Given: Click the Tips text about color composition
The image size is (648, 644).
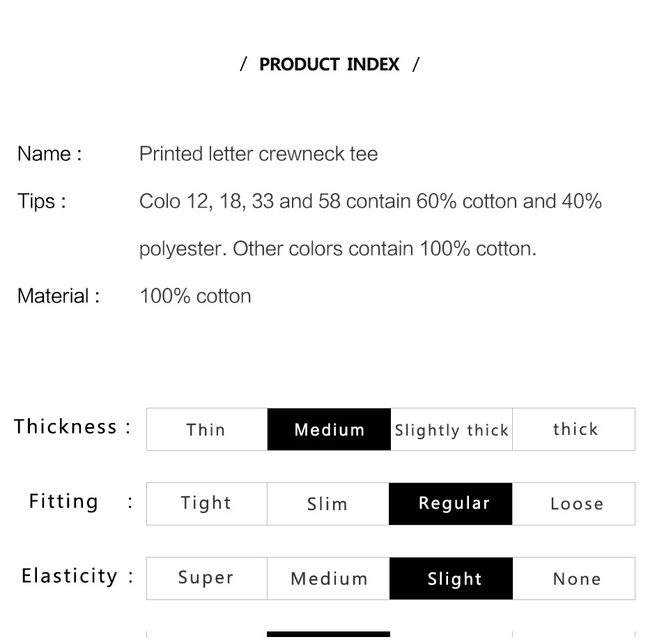Looking at the screenshot, I should [370, 225].
